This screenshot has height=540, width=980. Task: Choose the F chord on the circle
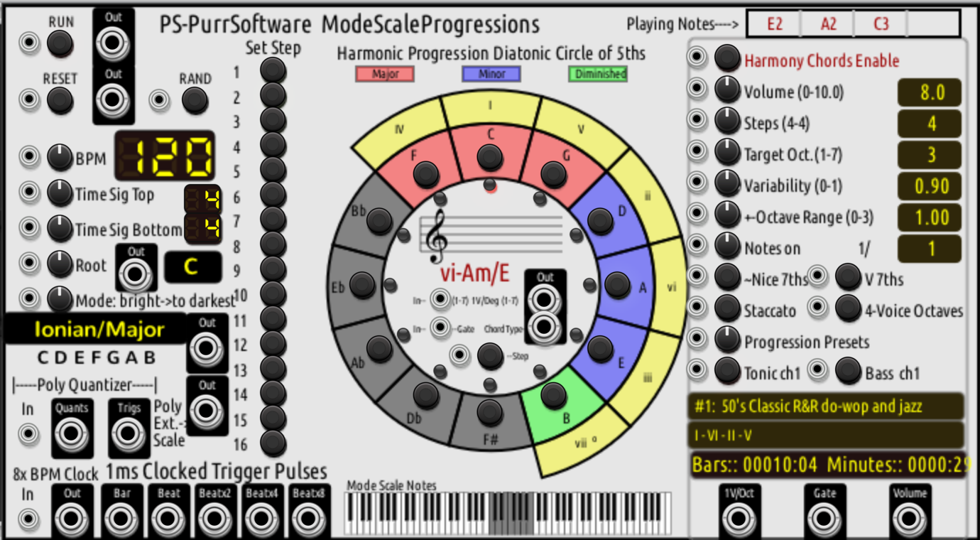tap(426, 174)
